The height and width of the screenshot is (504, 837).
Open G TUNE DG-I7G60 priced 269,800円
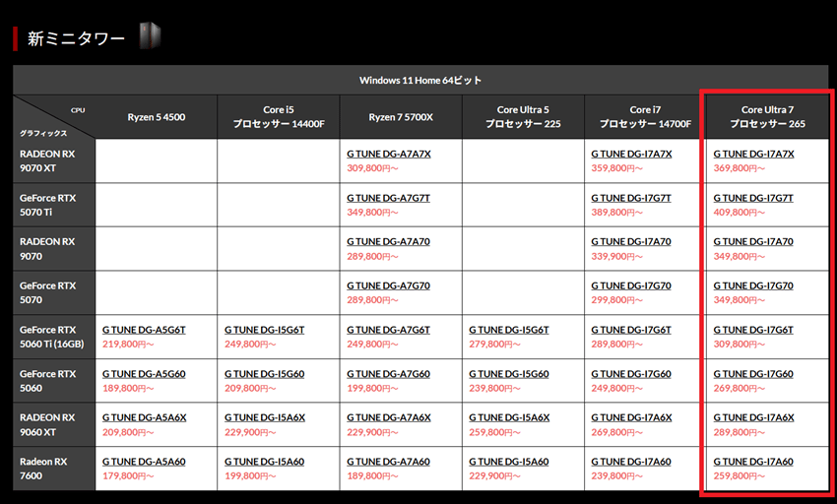point(753,374)
